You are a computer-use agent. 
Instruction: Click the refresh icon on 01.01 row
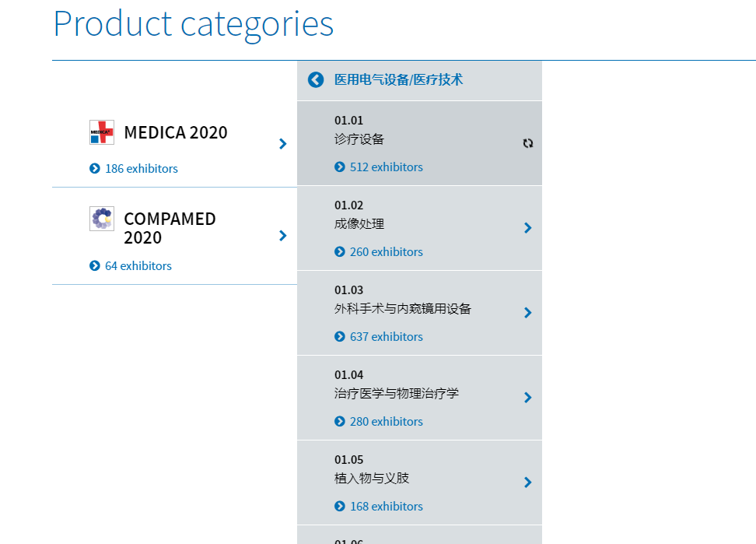click(528, 143)
